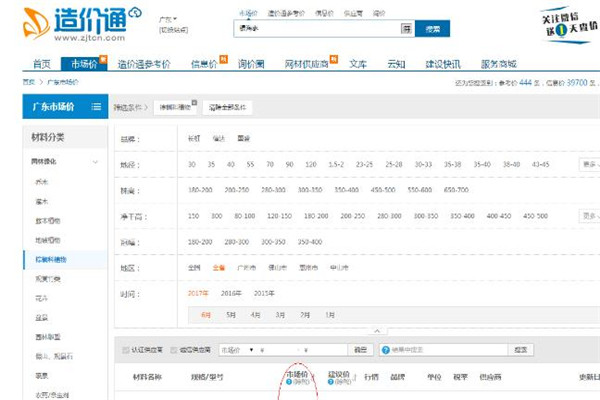The height and width of the screenshot is (400, 600).
Task: Toggle the second supplier checkbox in filter bar
Action: [x=175, y=350]
